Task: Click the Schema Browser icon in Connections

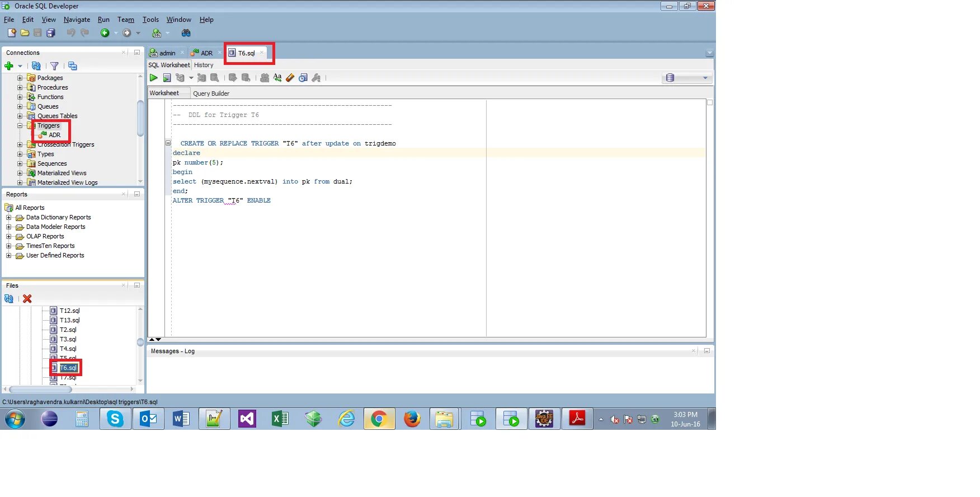Action: point(73,66)
